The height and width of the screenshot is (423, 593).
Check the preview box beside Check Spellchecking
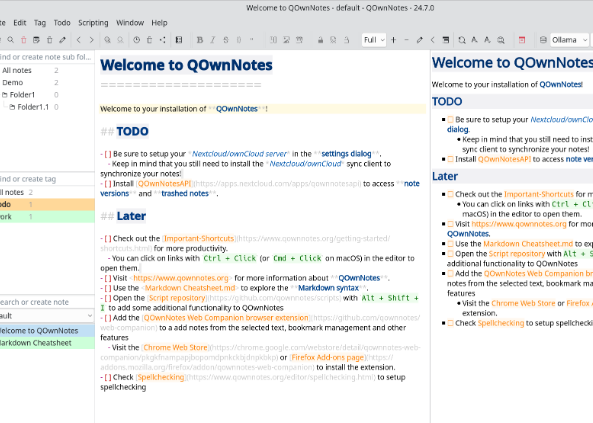(x=450, y=323)
